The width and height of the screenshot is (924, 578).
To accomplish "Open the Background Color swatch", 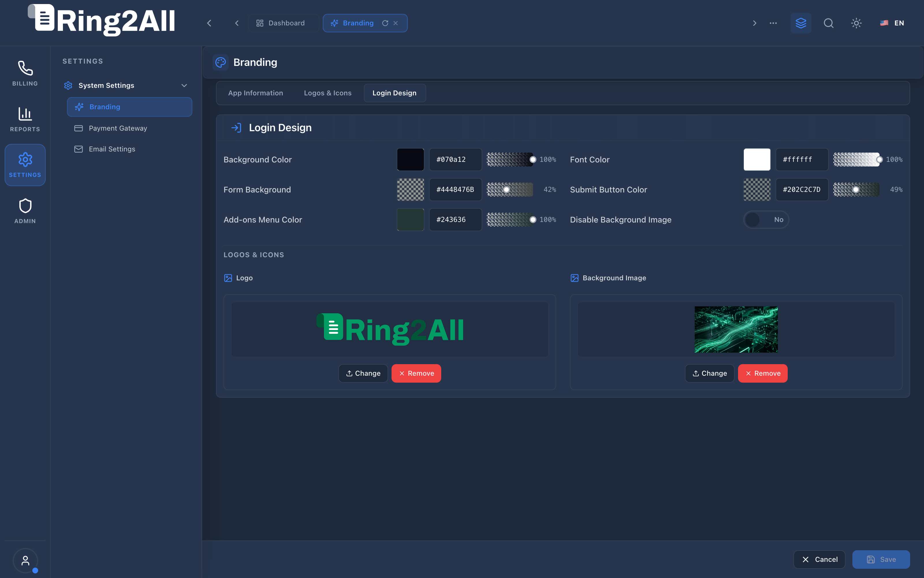I will click(x=410, y=160).
